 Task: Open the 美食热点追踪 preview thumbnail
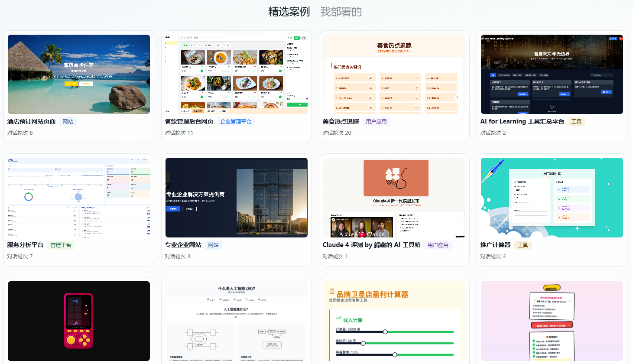[x=394, y=74]
